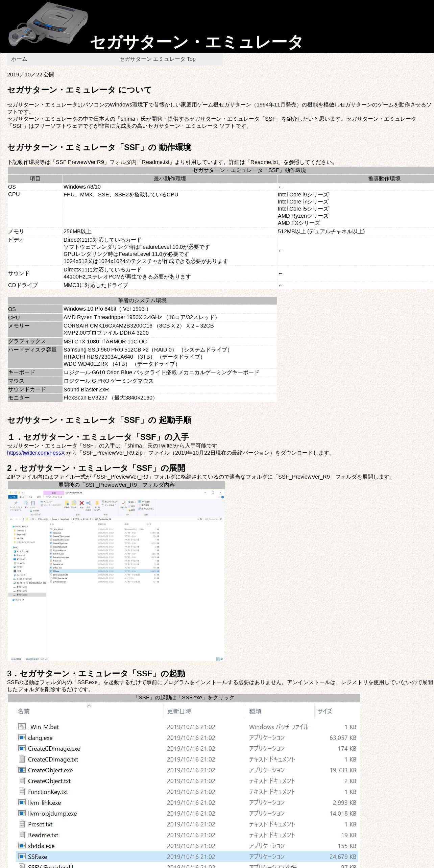Screen dimensions: 434x868
Task: Expand the address bar history dropdown arrow
Action: (x=198, y=519)
